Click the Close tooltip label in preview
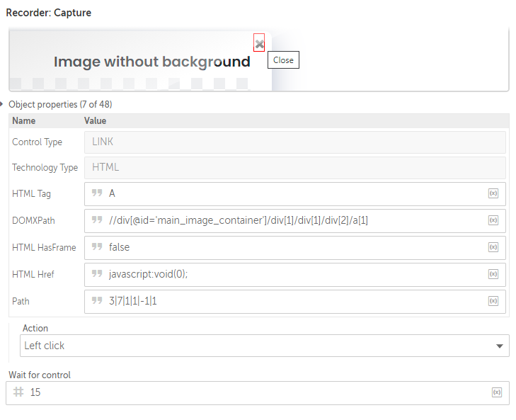Viewport: 516px width, 420px height. [x=283, y=60]
